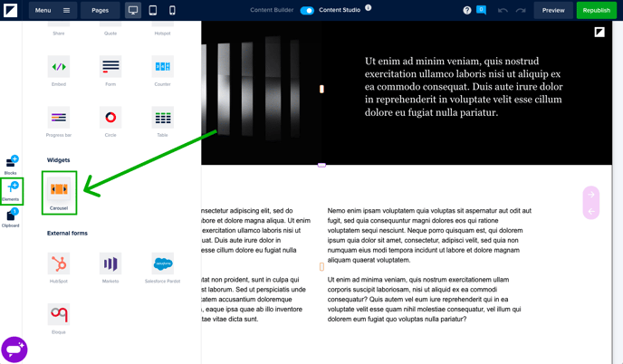Screen dimensions: 623x364
Task: Open the Pages panel
Action: (100, 10)
